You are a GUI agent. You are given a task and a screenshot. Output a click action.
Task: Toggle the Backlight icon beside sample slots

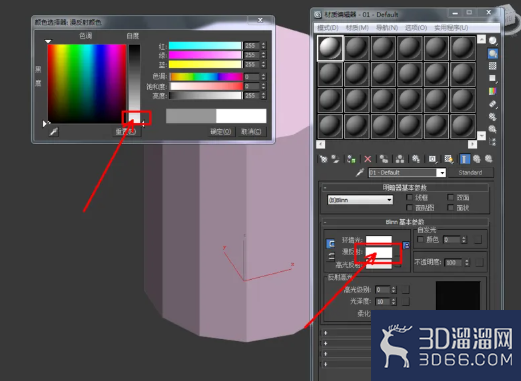point(493,53)
